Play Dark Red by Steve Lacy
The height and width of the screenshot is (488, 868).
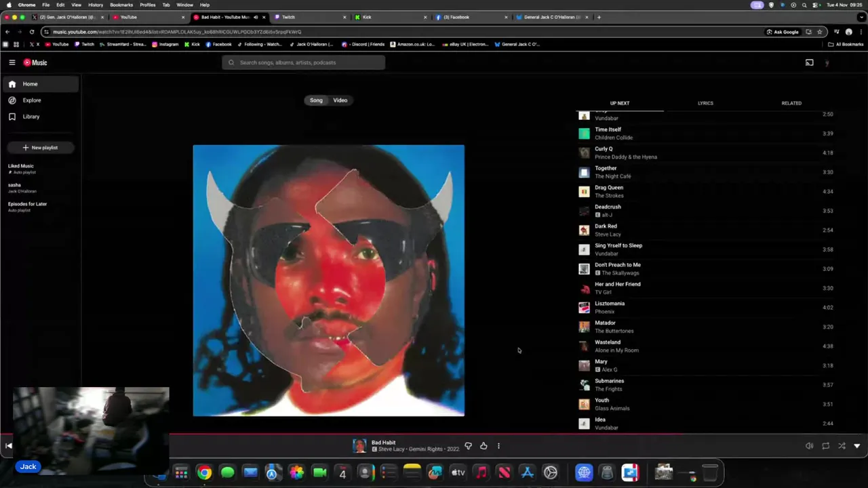pos(705,230)
